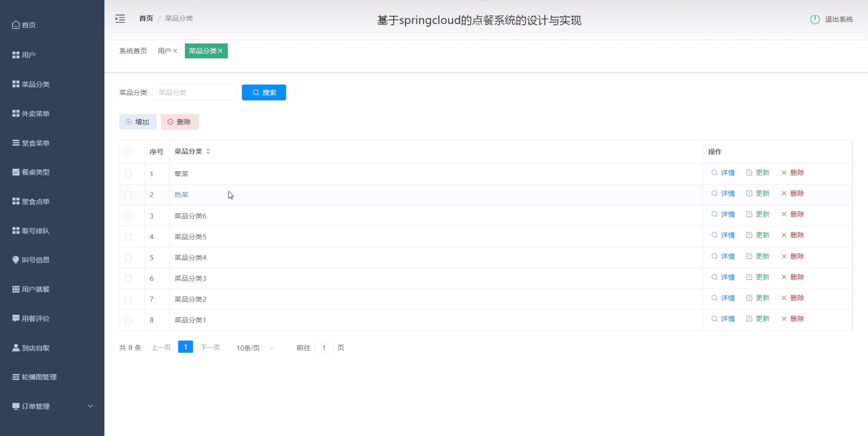
Task: Click 删除 for 菜品分类4 row
Action: 793,256
